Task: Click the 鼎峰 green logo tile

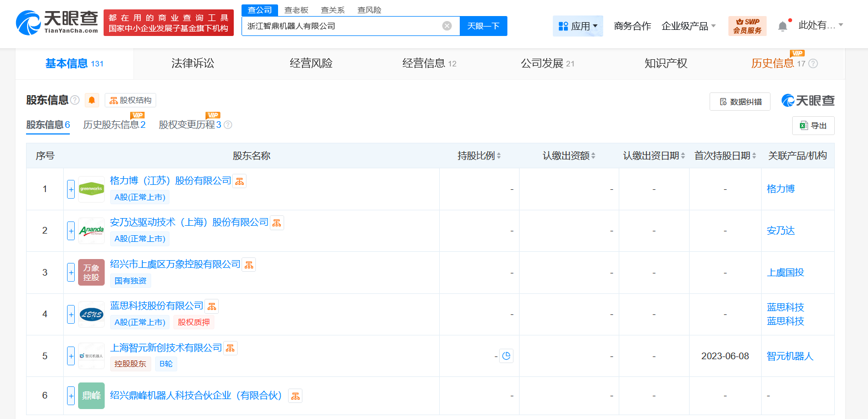Action: point(91,396)
